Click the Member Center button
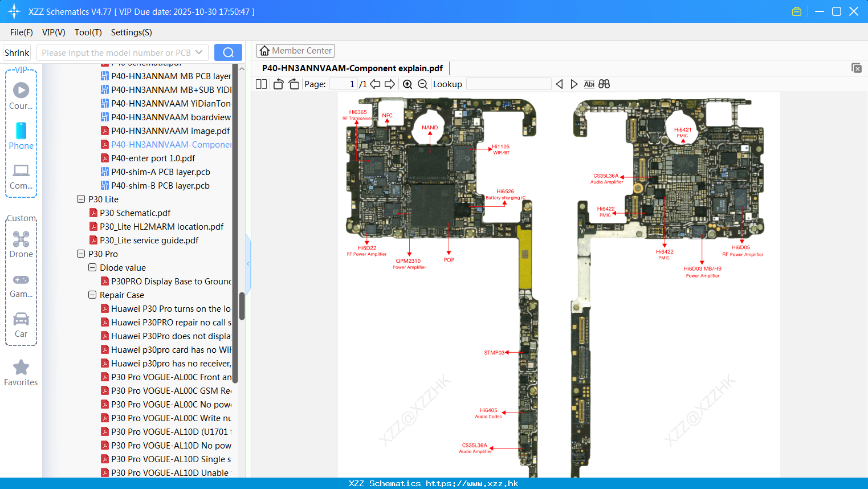The image size is (868, 489). coord(295,51)
